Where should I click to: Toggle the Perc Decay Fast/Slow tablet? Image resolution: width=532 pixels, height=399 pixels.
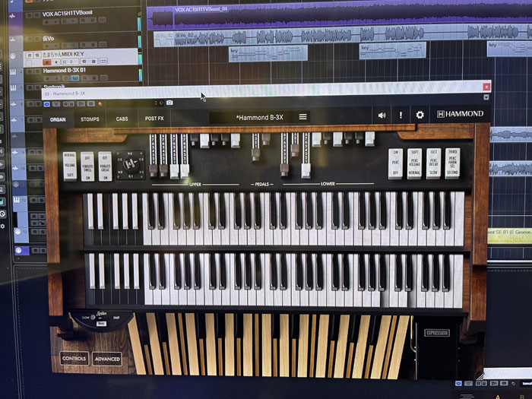(x=434, y=163)
